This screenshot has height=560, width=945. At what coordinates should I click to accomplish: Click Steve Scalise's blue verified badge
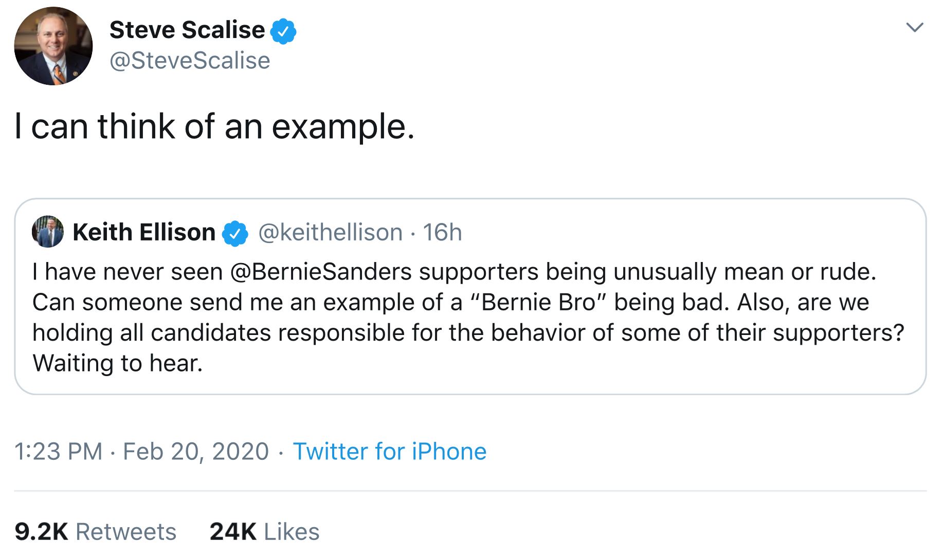click(x=283, y=31)
